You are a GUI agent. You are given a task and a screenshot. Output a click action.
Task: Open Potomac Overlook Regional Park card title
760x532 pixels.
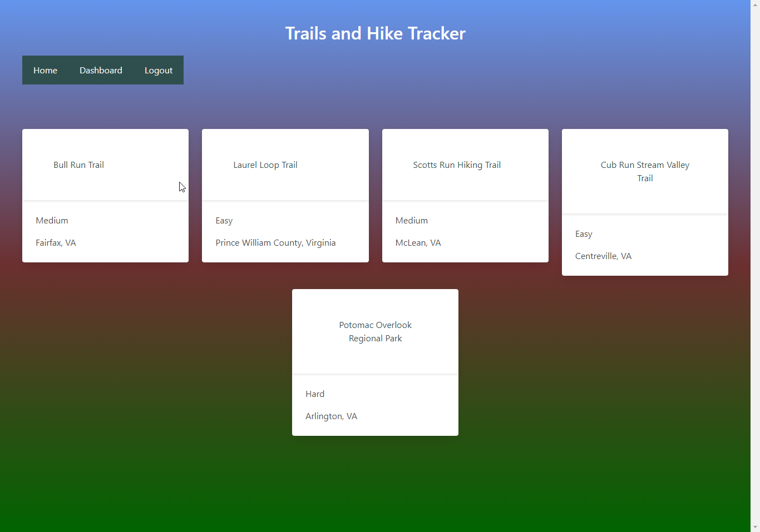(376, 332)
